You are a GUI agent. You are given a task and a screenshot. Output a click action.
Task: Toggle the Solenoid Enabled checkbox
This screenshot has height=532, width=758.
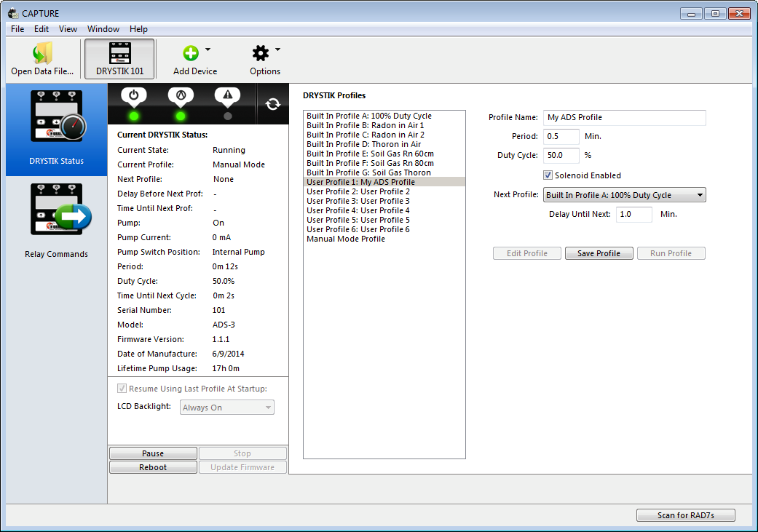point(548,175)
